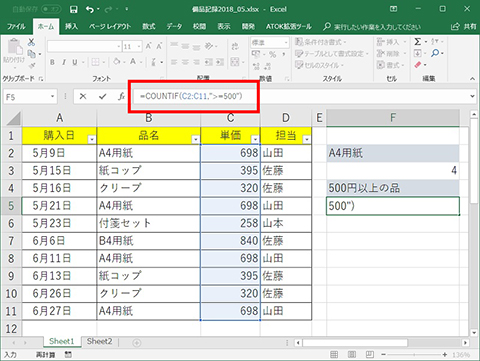Viewport: 480px width, 361px height.
Task: Open the Name Box dropdown
Action: [52, 97]
